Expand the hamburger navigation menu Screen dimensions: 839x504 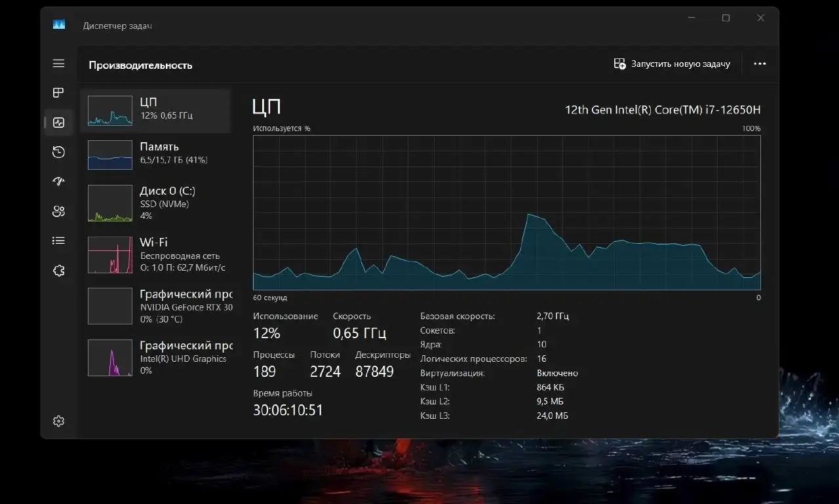59,64
